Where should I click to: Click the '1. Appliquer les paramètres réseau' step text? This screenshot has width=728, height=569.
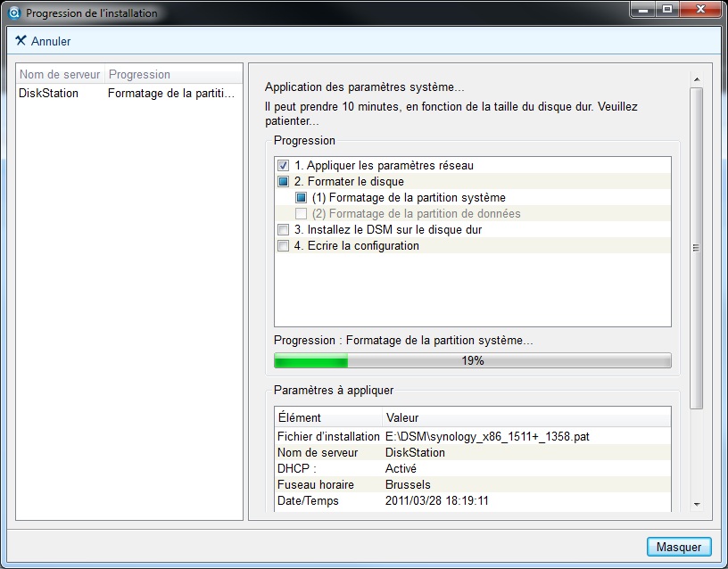[x=384, y=166]
